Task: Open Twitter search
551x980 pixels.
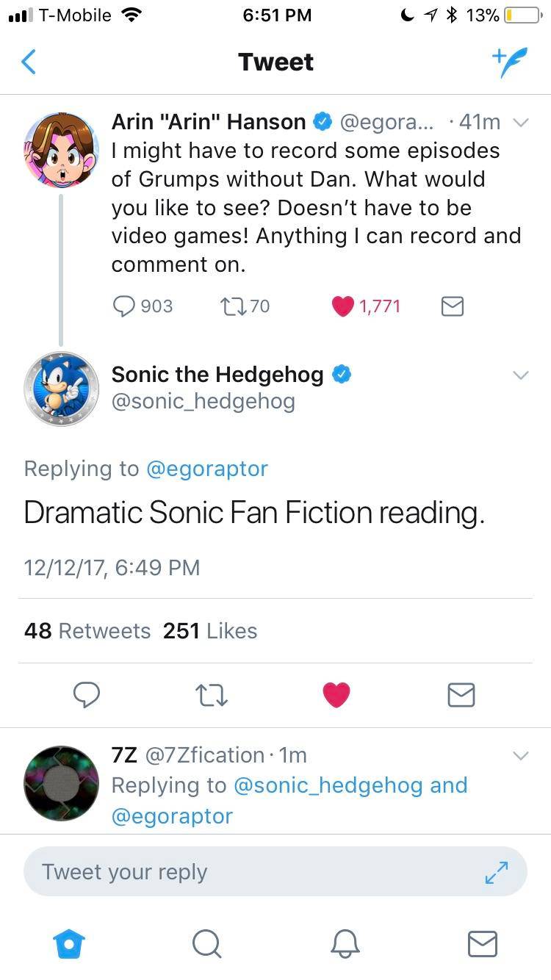Action: pyautogui.click(x=206, y=946)
